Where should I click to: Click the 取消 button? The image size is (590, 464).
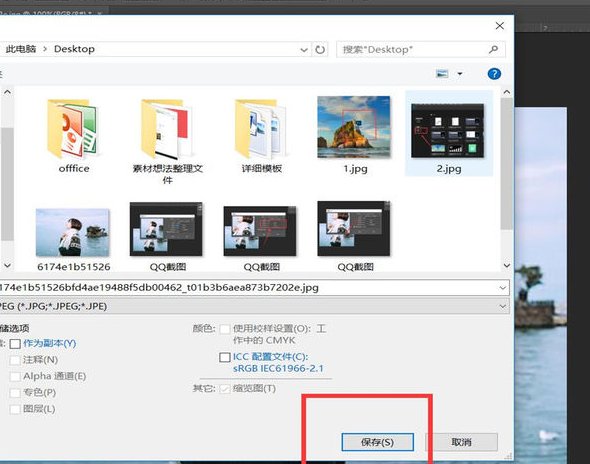[x=461, y=442]
